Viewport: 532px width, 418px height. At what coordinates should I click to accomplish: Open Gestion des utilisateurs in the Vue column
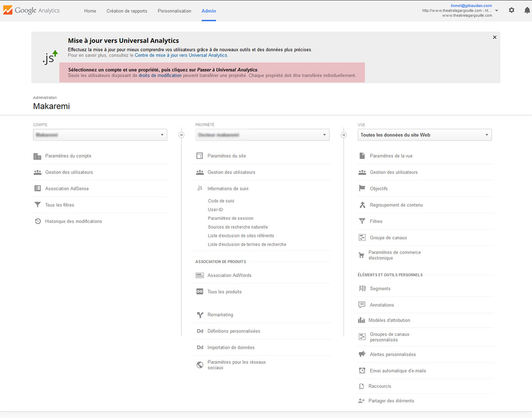(x=394, y=172)
